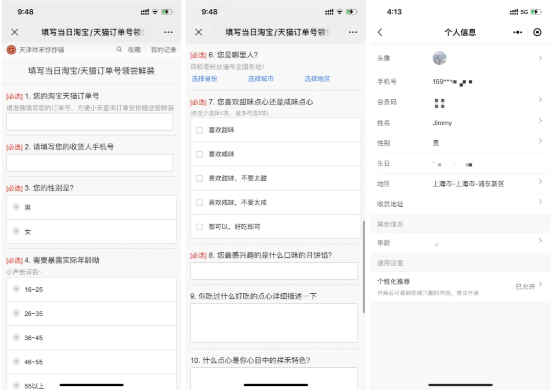Click the vertical scrollbar on the second form

(364, 266)
